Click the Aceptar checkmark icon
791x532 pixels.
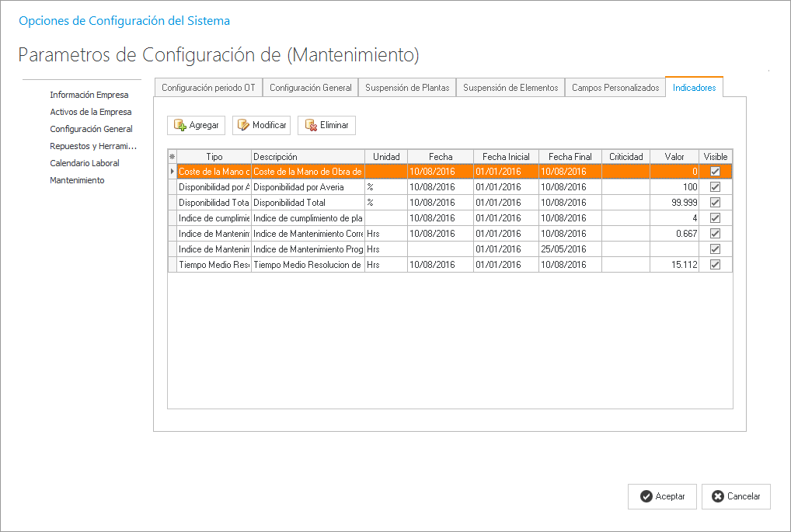pyautogui.click(x=646, y=497)
